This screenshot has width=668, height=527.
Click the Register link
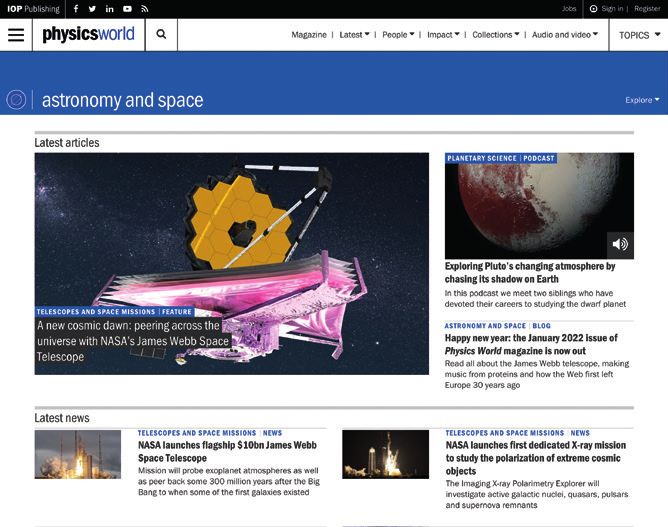647,9
